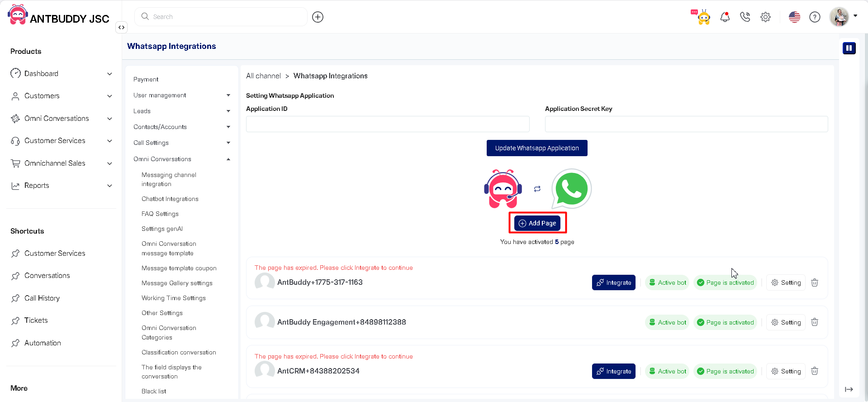Collapse the sidebar with the arrows toggle
This screenshot has height=402, width=868.
pos(121,28)
